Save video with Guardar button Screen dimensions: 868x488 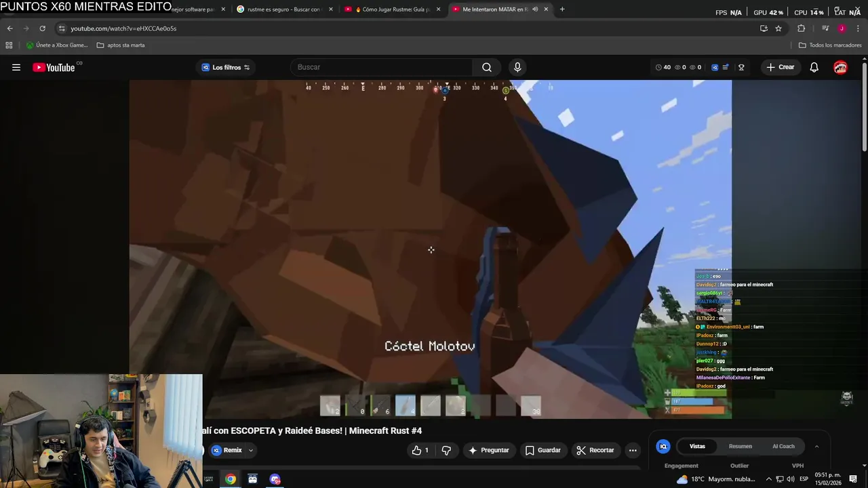pos(543,450)
